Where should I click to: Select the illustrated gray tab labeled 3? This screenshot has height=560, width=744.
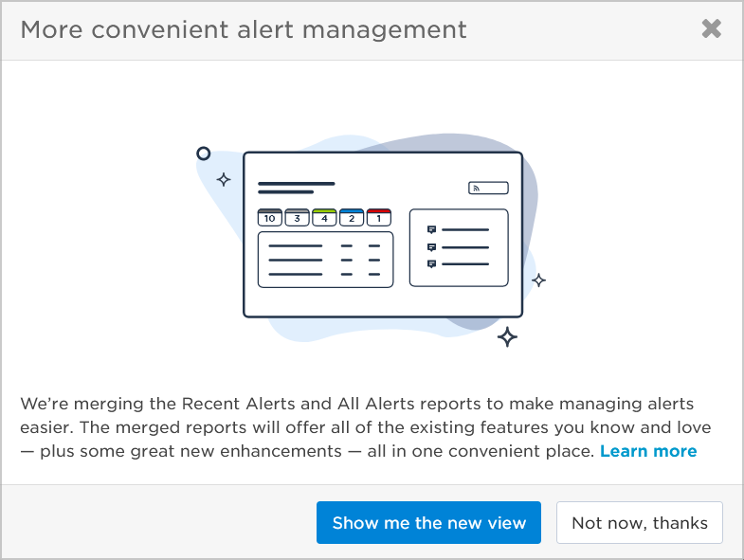(x=297, y=217)
